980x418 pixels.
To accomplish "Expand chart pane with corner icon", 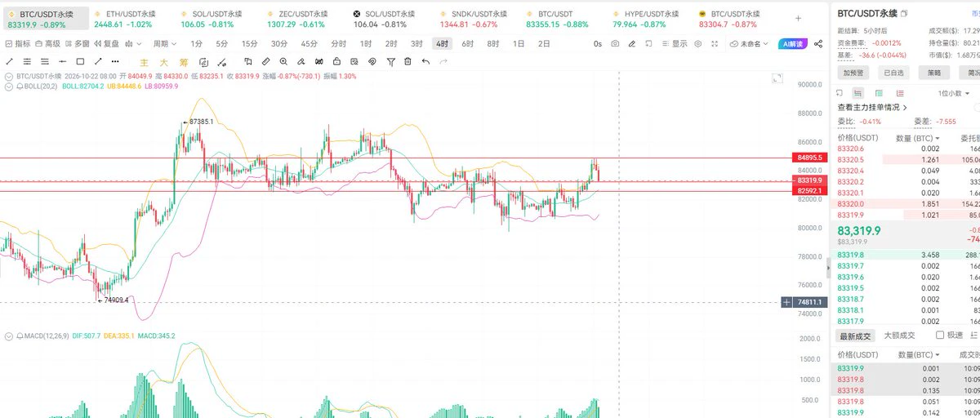I will coord(777,78).
